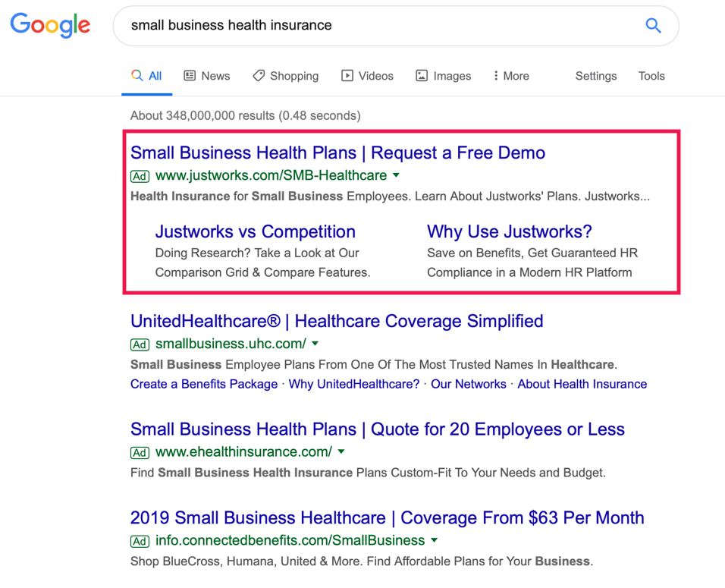
Task: Click the three-dot More icon
Action: coord(496,76)
